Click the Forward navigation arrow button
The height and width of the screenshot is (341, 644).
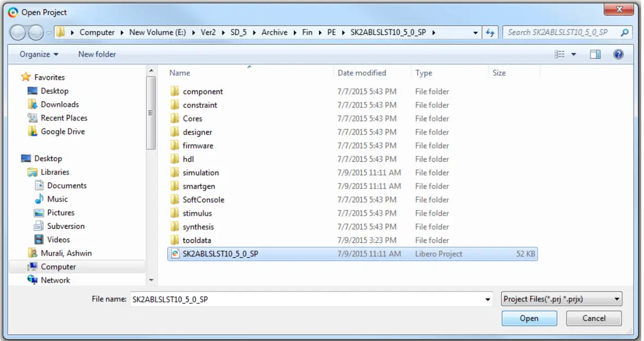[x=36, y=33]
